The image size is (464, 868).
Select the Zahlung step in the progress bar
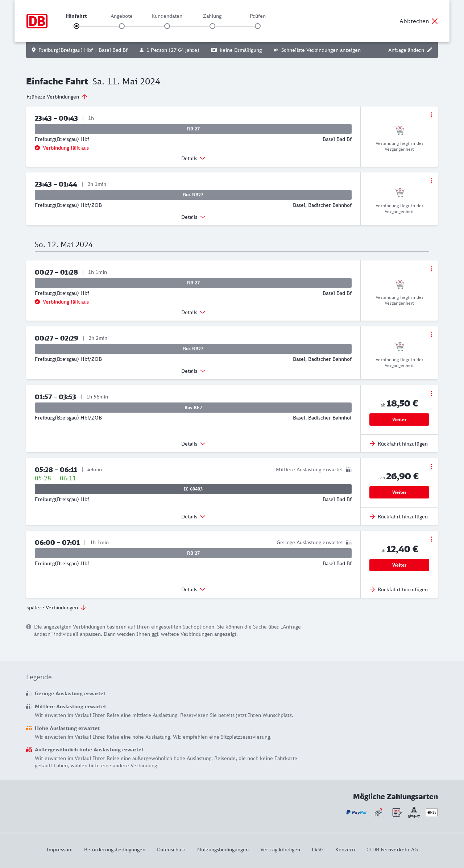pyautogui.click(x=212, y=26)
